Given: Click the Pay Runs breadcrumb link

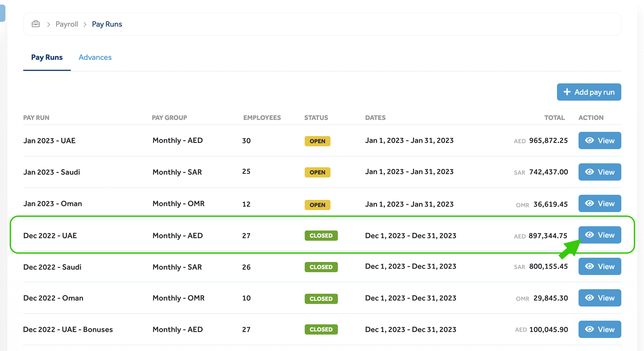Looking at the screenshot, I should (x=107, y=24).
